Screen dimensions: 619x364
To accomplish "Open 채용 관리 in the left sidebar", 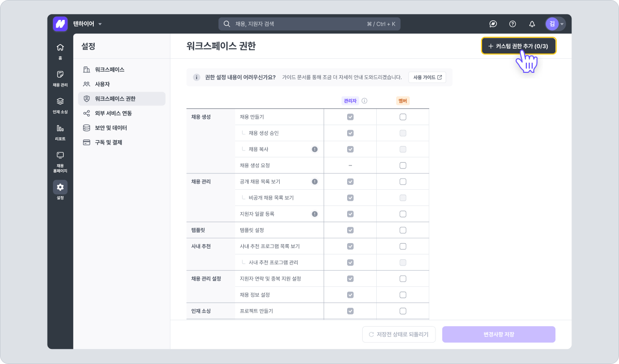I will (x=60, y=77).
